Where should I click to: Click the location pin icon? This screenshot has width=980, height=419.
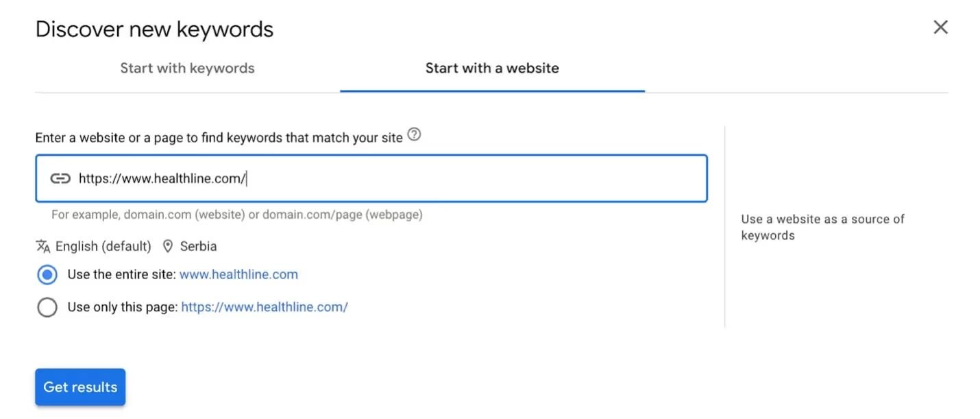click(x=168, y=246)
